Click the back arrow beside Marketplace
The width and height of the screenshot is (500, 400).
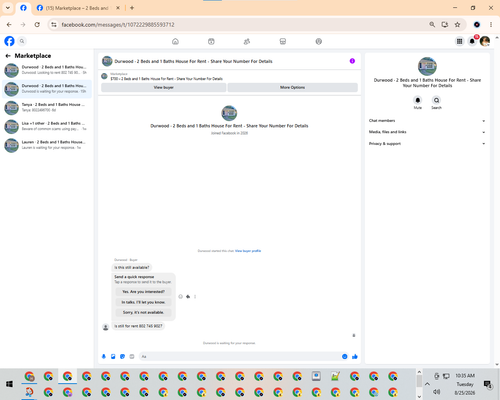[8, 56]
